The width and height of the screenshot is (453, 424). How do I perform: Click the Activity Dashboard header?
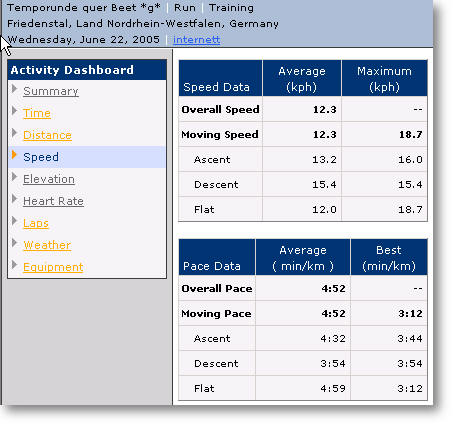87,70
